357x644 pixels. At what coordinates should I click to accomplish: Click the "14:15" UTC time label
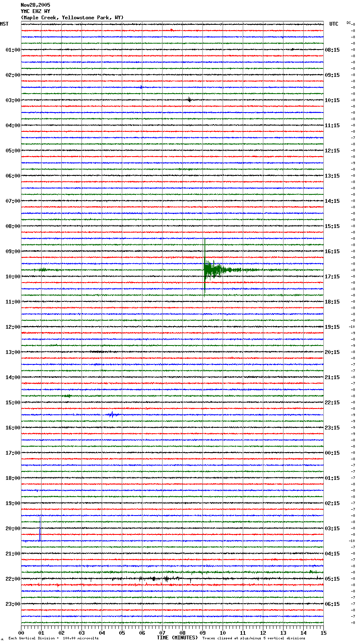coord(332,201)
